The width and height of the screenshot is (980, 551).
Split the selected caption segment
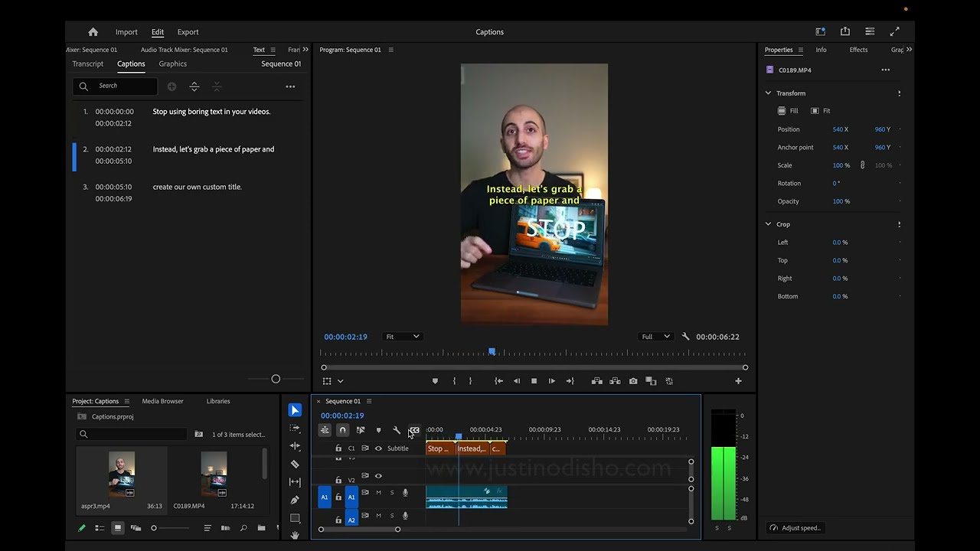coord(194,86)
